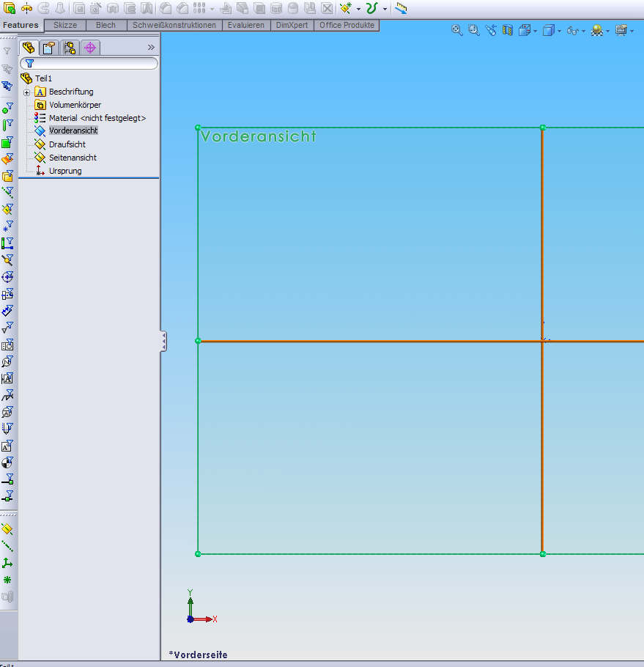
Task: Toggle the edges selection filter
Action: 7,125
